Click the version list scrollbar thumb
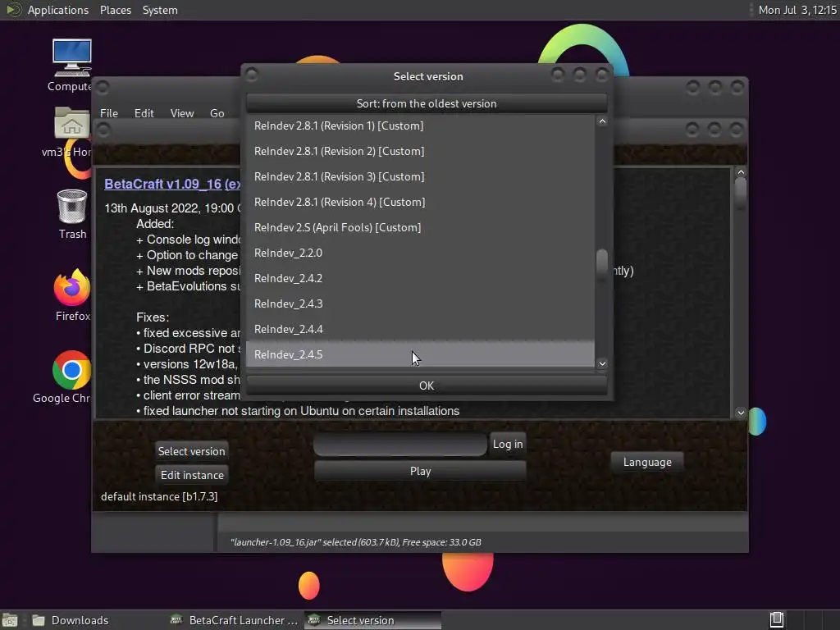Image resolution: width=840 pixels, height=630 pixels. click(x=602, y=263)
